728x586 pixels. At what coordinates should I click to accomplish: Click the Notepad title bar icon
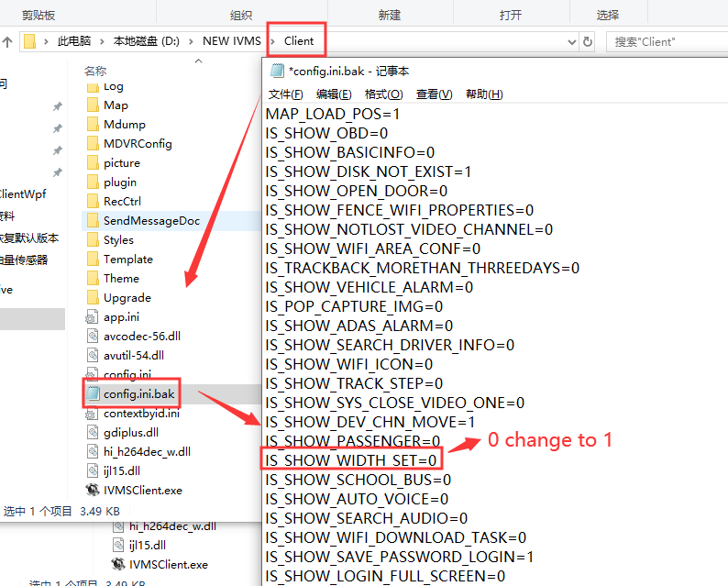[x=277, y=71]
